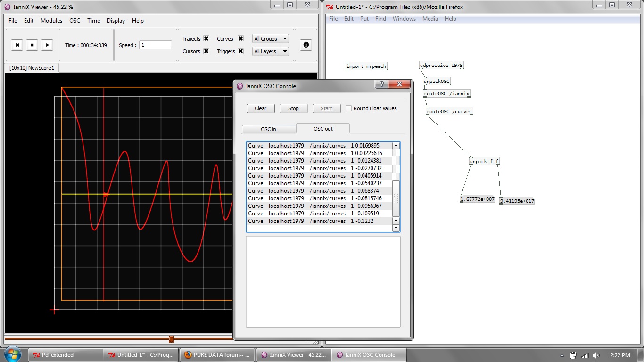Switch to the OSC in tab
Image resolution: width=644 pixels, height=362 pixels.
click(x=269, y=129)
